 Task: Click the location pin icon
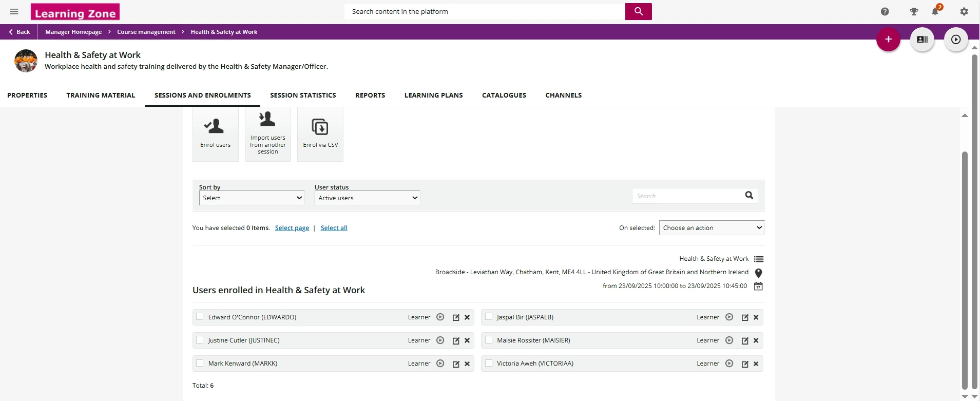tap(759, 273)
